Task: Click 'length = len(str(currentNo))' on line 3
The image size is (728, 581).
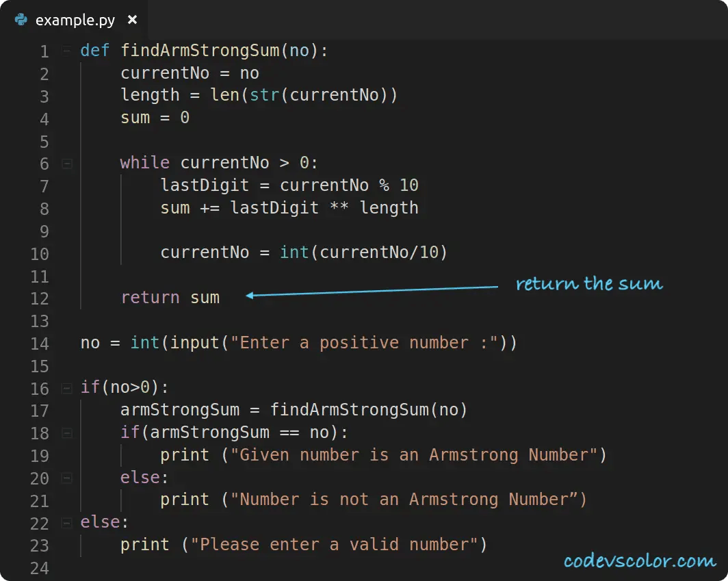Action: tap(259, 94)
